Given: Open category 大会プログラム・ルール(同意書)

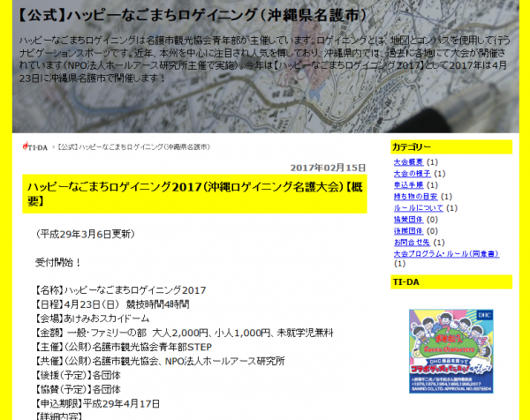Looking at the screenshot, I should [446, 254].
